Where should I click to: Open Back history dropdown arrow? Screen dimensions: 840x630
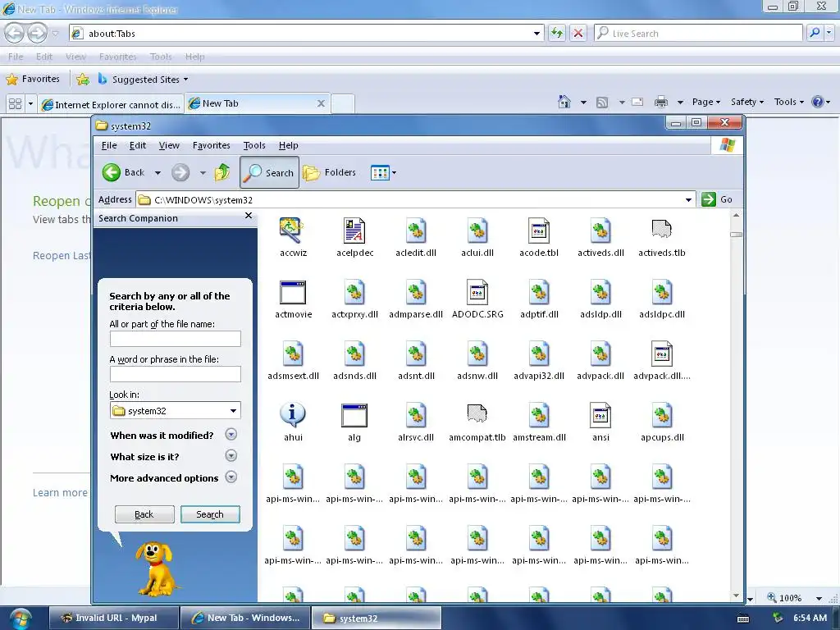tap(157, 172)
